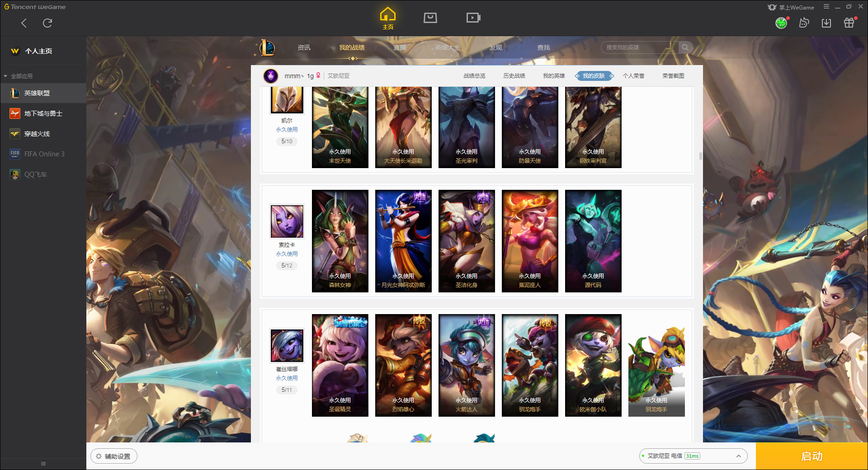Click the skin list vertical scrollbar

tap(701, 156)
